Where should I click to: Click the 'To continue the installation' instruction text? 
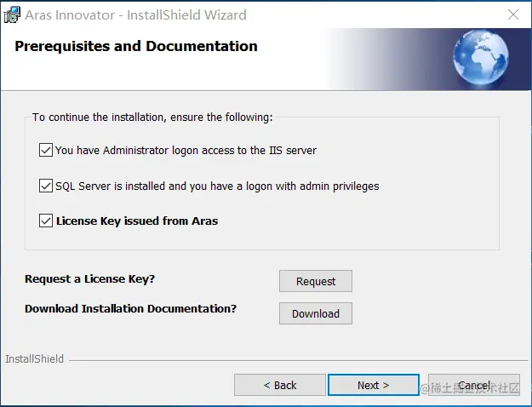pos(152,117)
